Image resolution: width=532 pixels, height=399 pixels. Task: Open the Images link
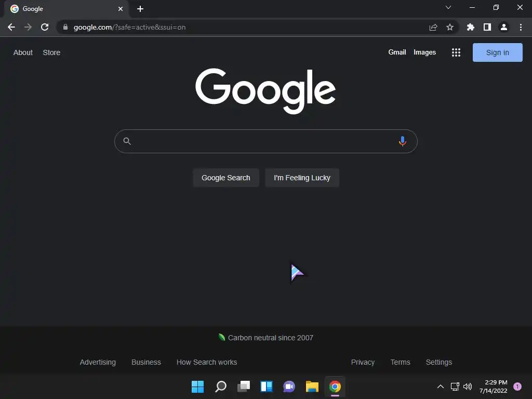[x=424, y=52]
